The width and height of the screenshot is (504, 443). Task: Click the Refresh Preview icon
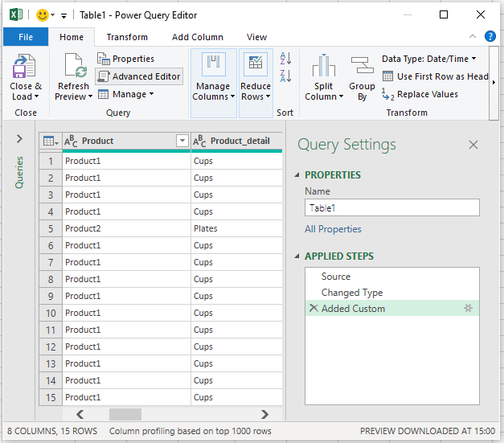tap(73, 68)
